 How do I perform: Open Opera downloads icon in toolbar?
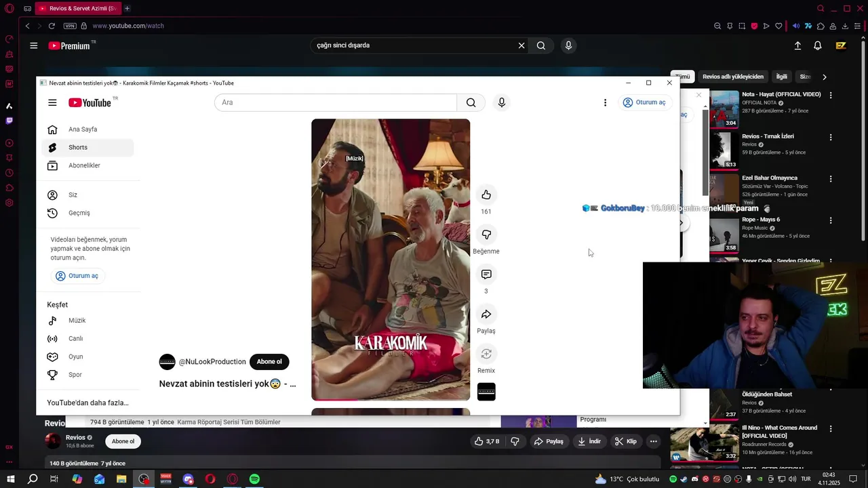(846, 26)
